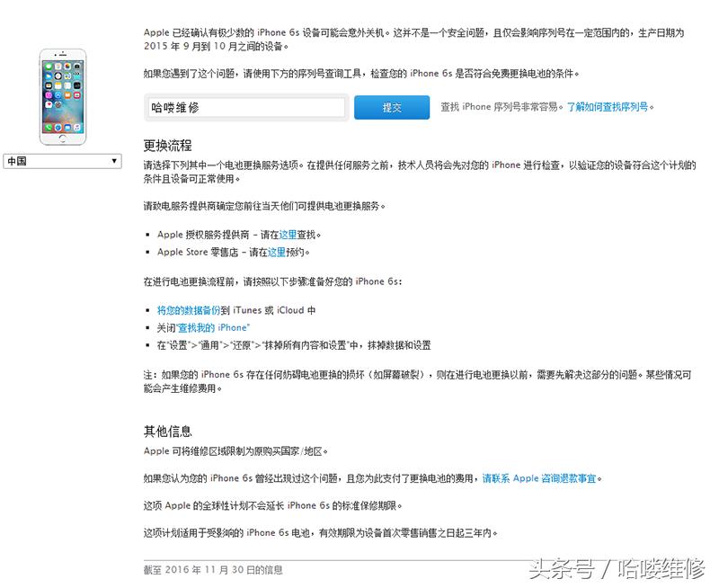This screenshot has width=719, height=588.
Task: Click text 请致电服务提供商确定 paragraph
Action: point(264,206)
